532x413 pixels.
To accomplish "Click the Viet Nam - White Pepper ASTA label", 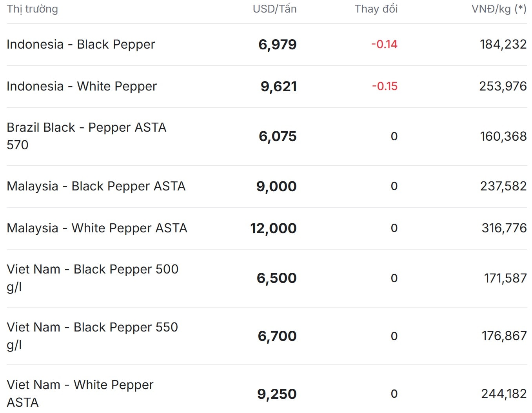I will coord(80,393).
